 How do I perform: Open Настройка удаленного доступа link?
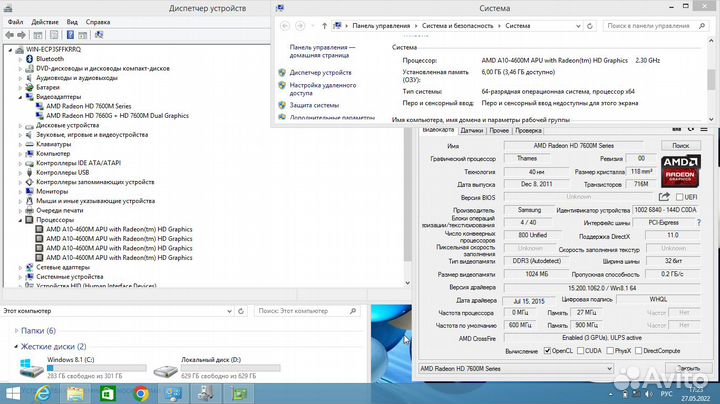(x=323, y=89)
